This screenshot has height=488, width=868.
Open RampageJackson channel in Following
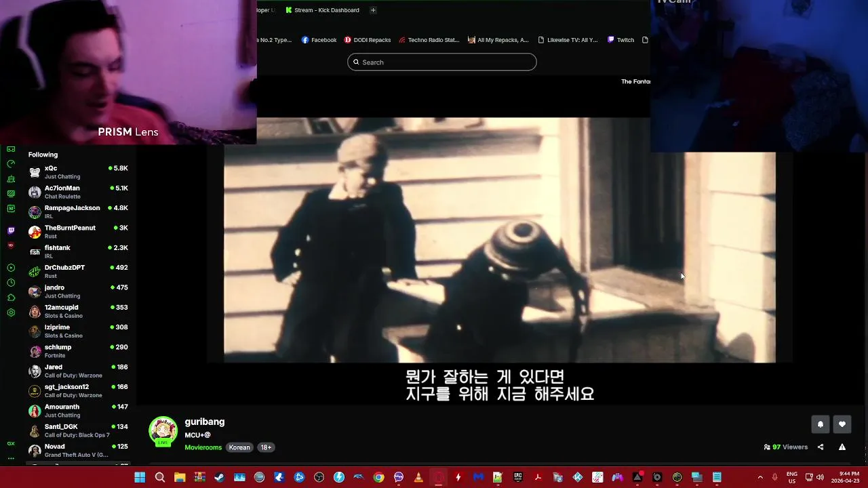point(78,212)
